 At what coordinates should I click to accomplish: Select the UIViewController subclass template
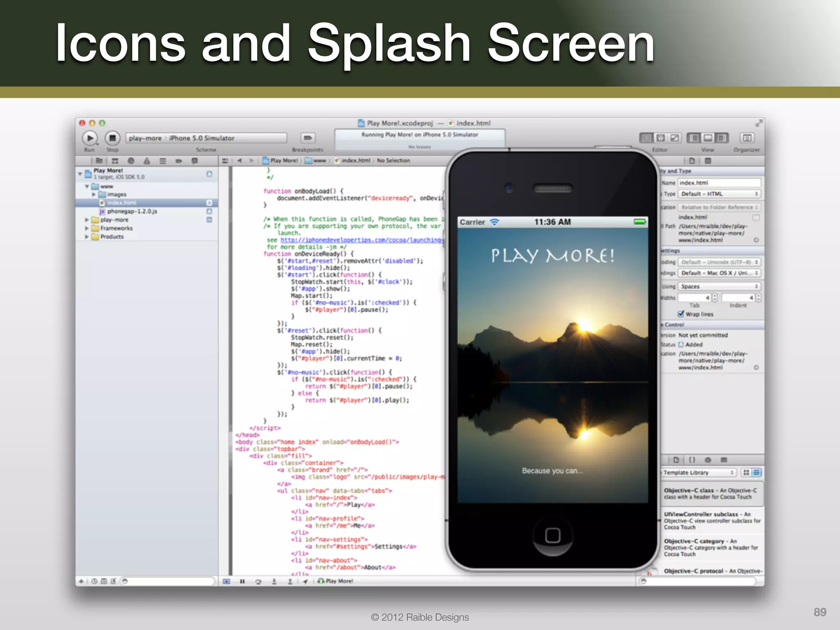click(x=712, y=521)
